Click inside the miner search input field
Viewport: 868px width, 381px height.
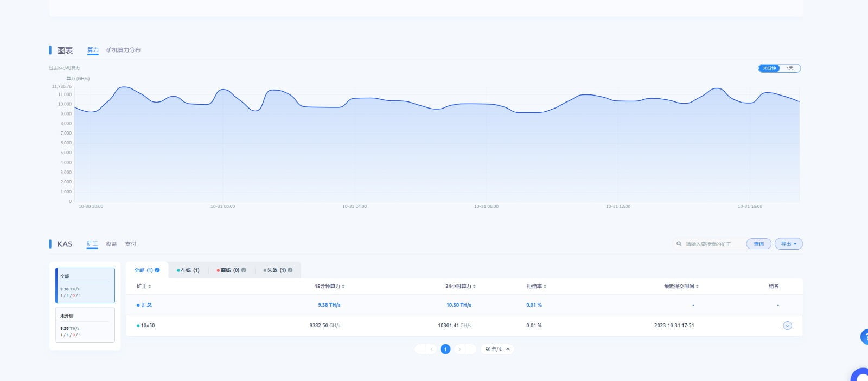click(712, 244)
